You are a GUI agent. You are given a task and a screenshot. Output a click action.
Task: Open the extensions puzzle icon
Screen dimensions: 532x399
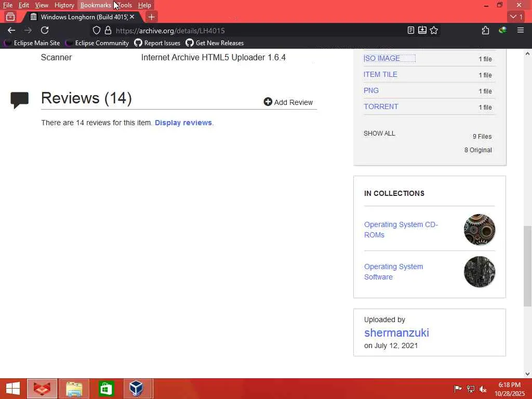(486, 31)
